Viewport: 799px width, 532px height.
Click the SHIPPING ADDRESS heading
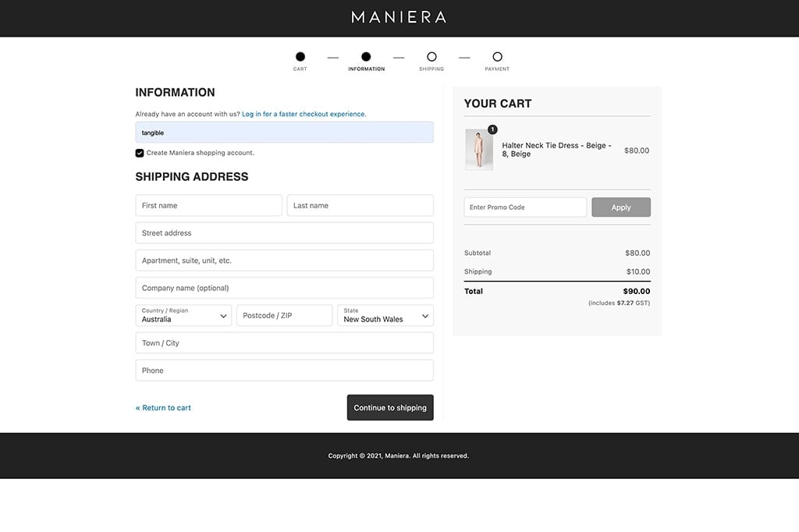pos(192,177)
